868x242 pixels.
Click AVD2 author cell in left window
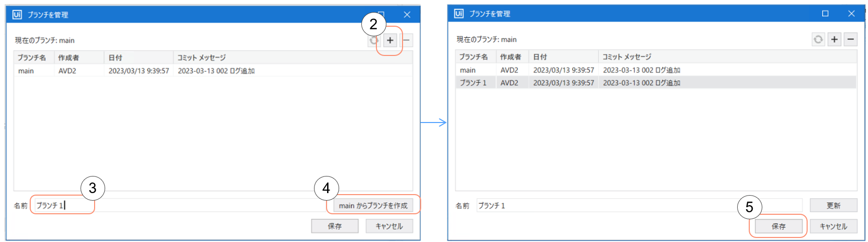tap(67, 71)
